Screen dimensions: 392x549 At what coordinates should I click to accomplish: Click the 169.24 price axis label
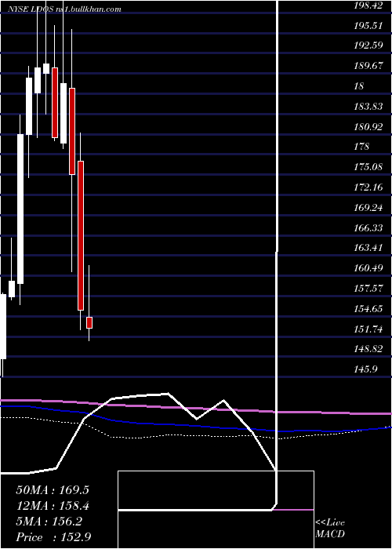point(368,208)
